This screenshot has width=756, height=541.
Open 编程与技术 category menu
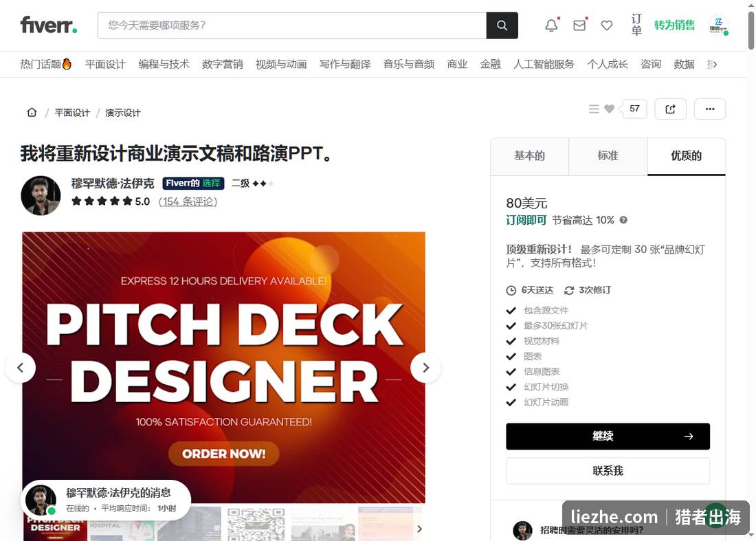[x=164, y=64]
